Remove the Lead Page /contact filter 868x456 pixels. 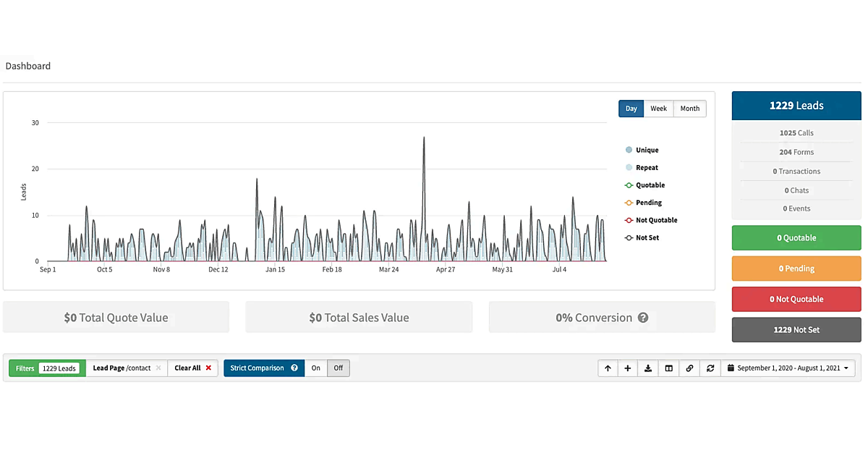point(158,368)
